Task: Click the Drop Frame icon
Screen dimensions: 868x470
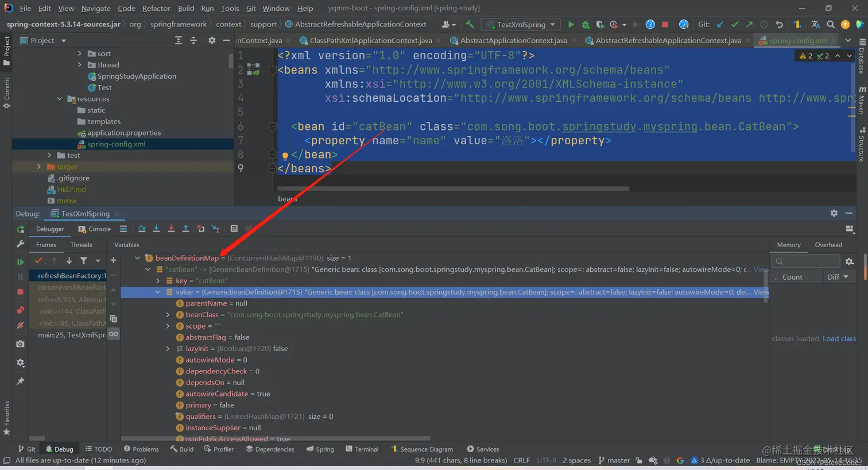Action: (200, 229)
